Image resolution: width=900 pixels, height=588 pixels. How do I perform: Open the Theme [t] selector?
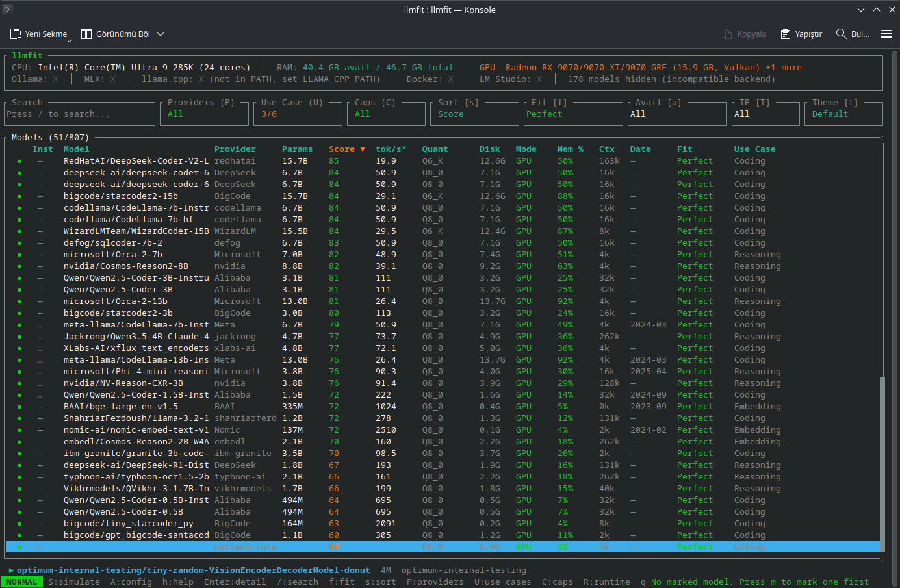pyautogui.click(x=842, y=114)
